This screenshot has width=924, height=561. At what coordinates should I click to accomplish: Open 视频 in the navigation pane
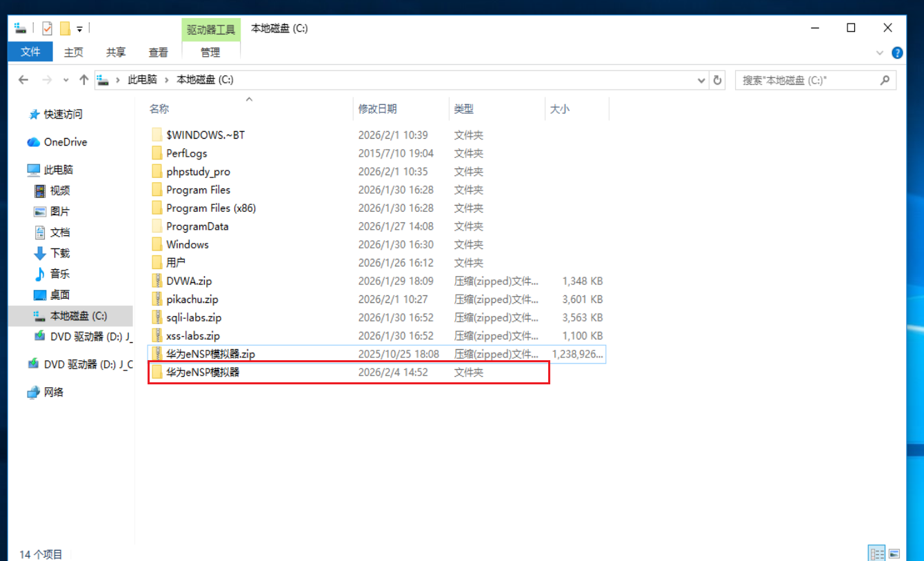click(52, 190)
